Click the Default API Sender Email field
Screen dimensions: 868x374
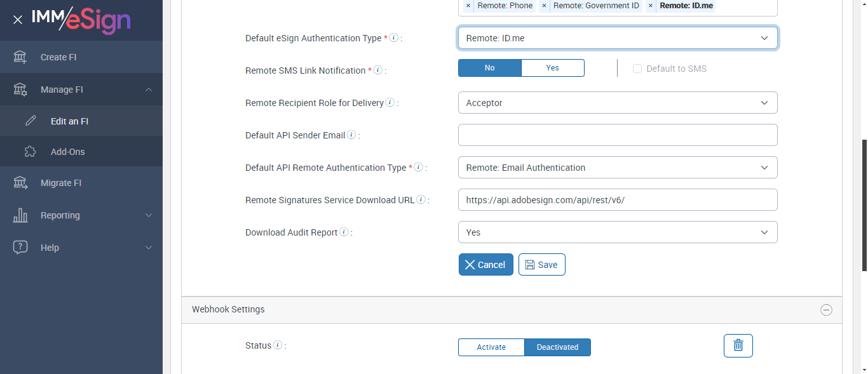(x=617, y=135)
